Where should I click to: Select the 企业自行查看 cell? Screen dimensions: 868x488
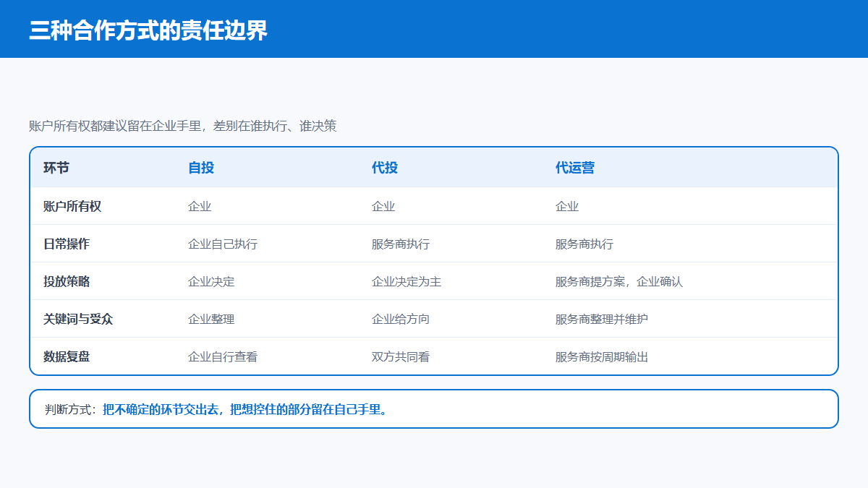click(223, 356)
